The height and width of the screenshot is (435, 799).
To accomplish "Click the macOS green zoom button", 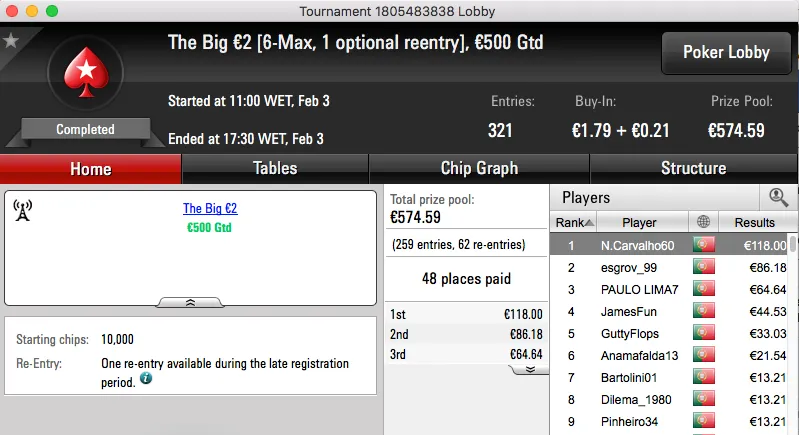I will (x=52, y=10).
